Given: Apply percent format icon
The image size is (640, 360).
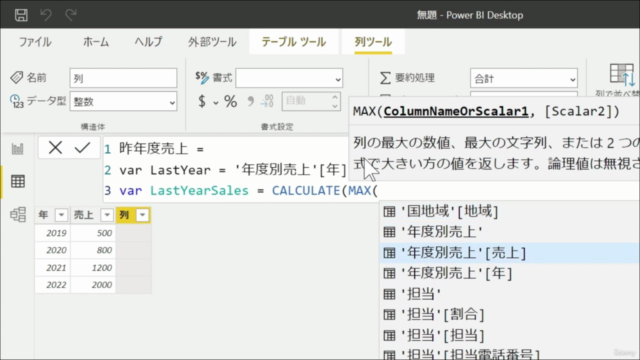Looking at the screenshot, I should point(230,102).
